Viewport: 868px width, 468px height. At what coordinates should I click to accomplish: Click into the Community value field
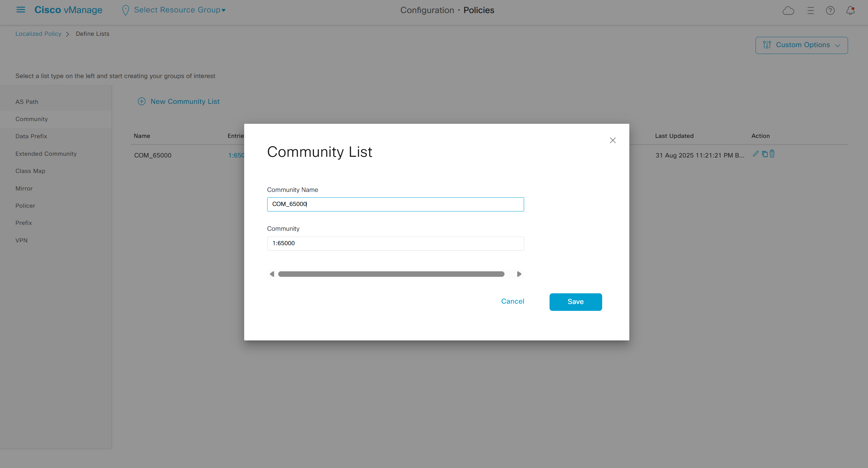coord(395,243)
